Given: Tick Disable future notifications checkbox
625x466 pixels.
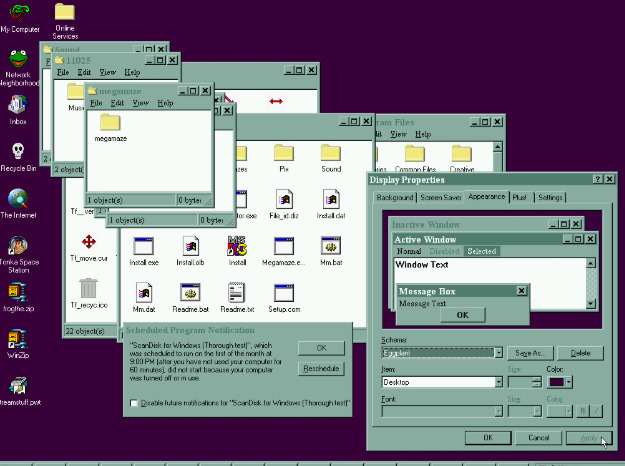Looking at the screenshot, I should (x=134, y=403).
